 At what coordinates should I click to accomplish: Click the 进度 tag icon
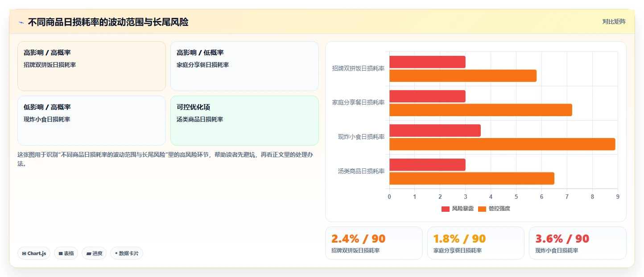[x=89, y=253]
